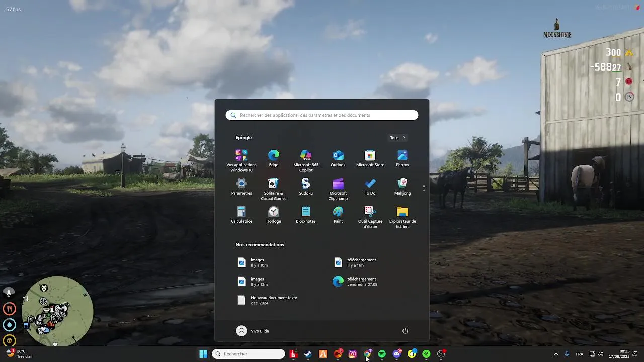Change FRA keyboard language
Screen dimensions: 644x362
tap(580, 354)
